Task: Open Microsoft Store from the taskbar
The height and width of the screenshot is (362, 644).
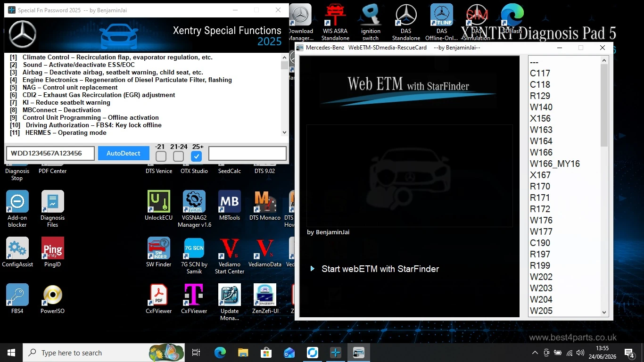Action: (x=266, y=353)
